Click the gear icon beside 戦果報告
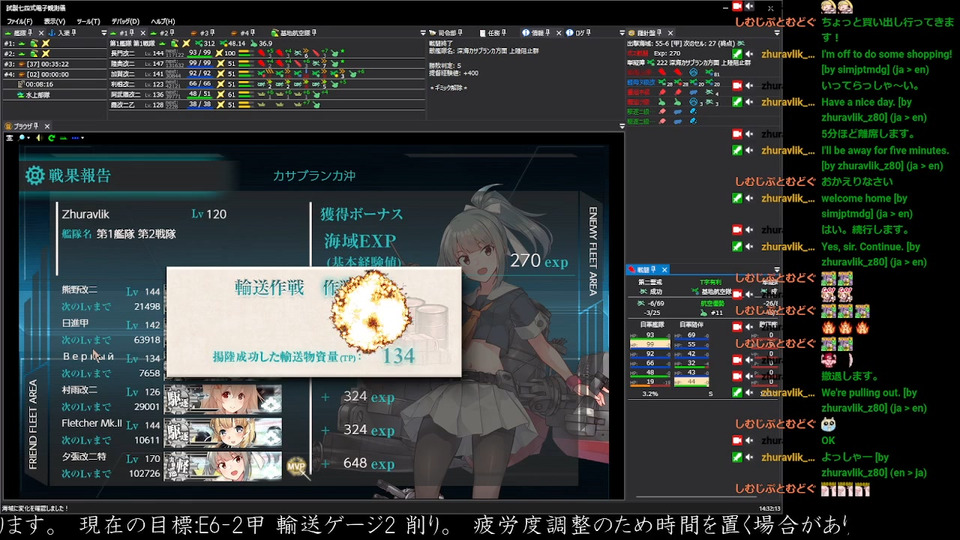960x540 pixels. 34,175
